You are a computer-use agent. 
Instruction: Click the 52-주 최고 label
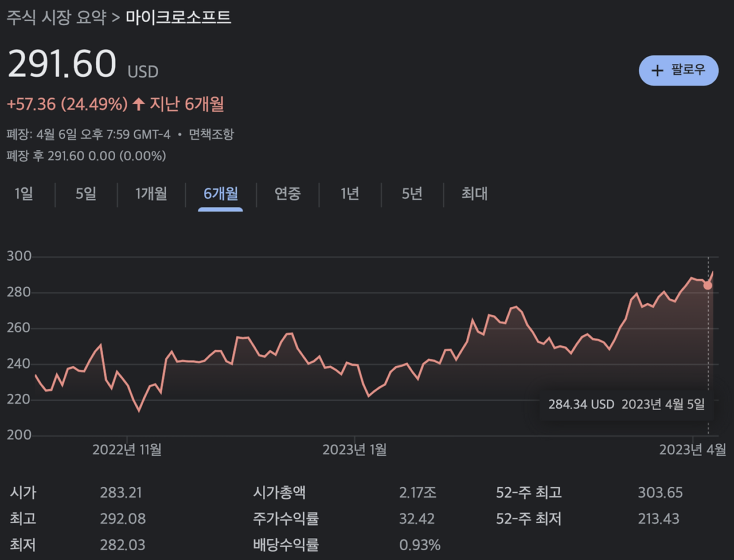[x=529, y=492]
